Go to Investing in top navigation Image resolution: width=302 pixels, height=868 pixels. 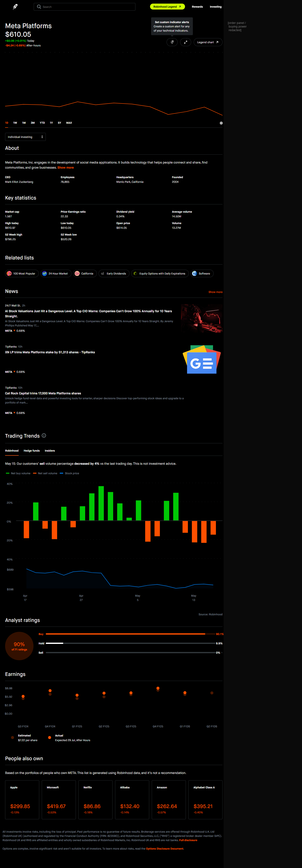216,7
